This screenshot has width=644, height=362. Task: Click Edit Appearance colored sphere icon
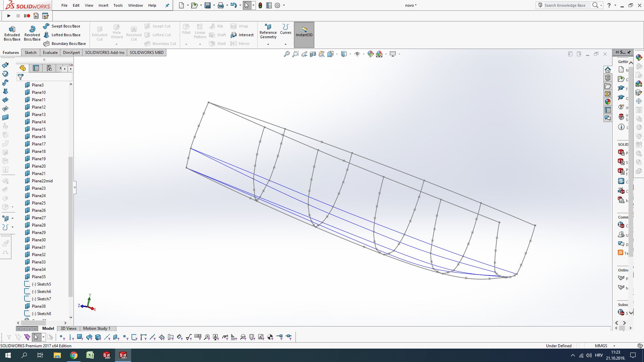click(370, 54)
